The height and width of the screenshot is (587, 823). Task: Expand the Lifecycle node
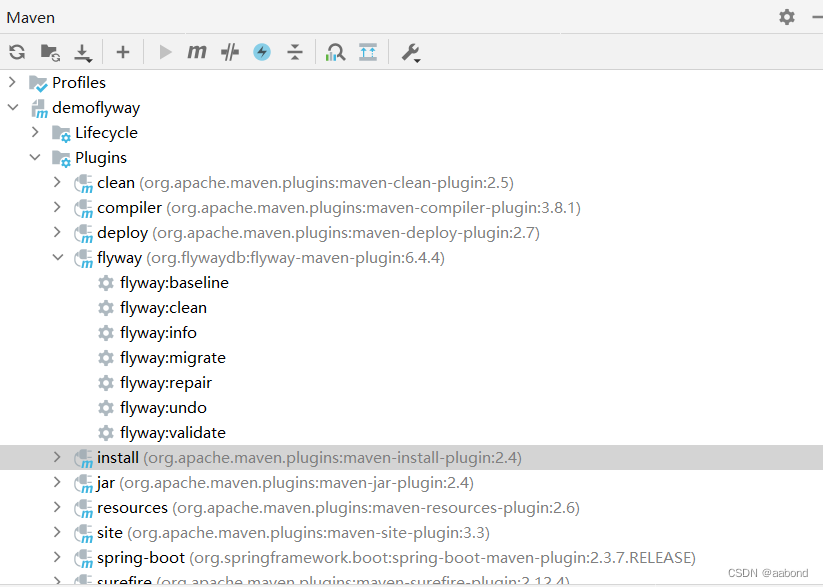coord(35,132)
